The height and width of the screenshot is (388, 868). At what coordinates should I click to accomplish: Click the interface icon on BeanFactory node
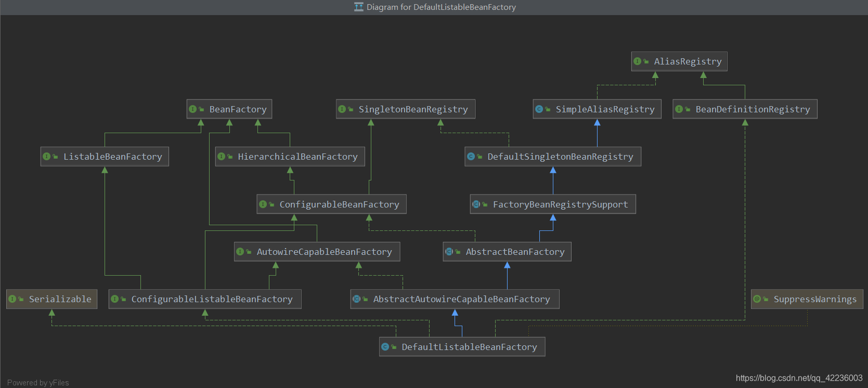(192, 109)
